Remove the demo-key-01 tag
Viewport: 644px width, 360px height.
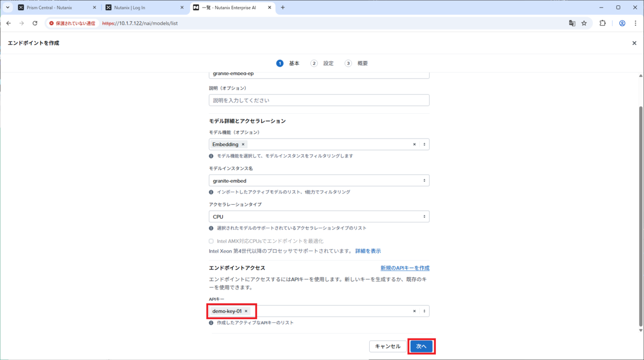pos(246,311)
